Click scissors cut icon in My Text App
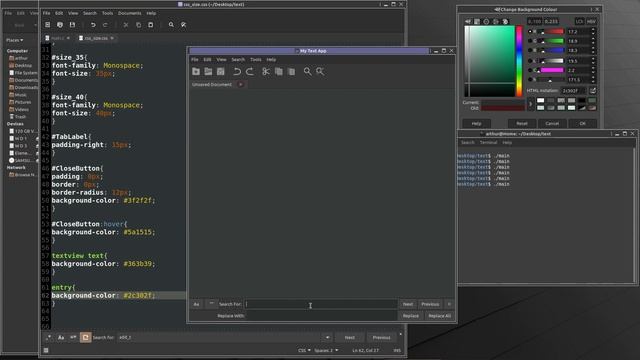The width and height of the screenshot is (640, 360). [x=266, y=71]
